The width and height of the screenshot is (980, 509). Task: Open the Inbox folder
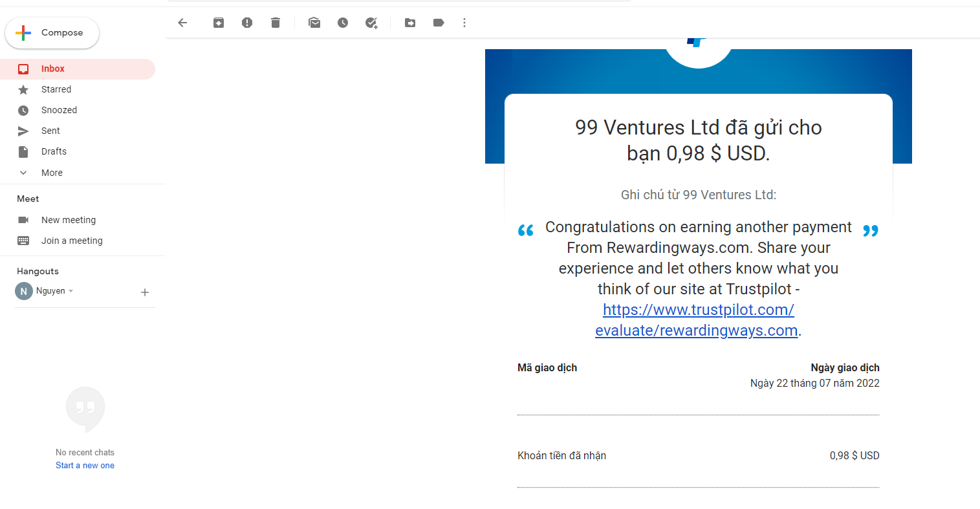coord(78,69)
